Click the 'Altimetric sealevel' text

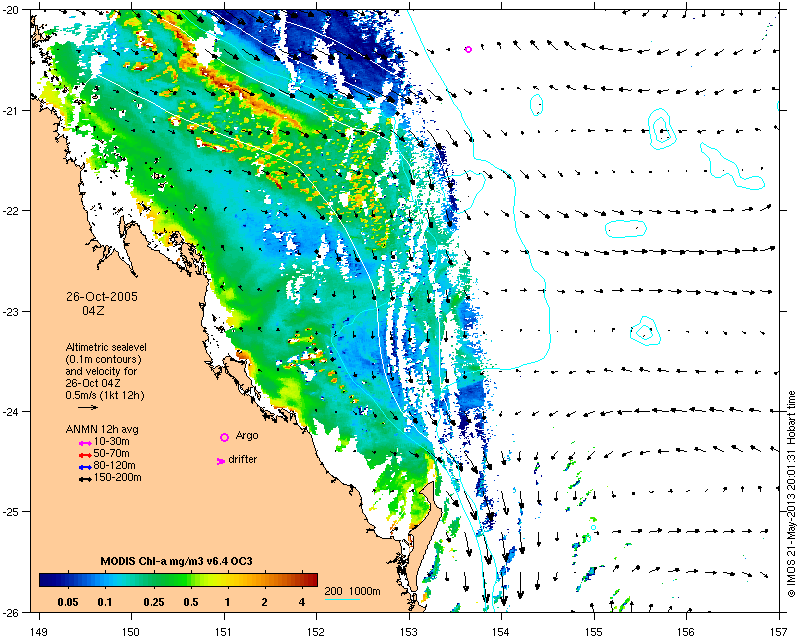[106, 347]
